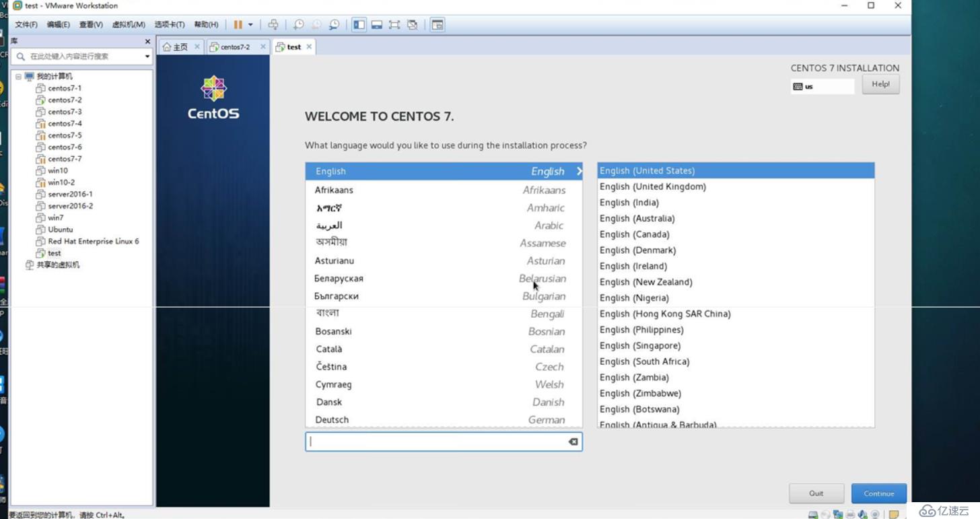Collapse the 我的计算机 tree node
Screen dimensions: 980x519
coord(18,77)
